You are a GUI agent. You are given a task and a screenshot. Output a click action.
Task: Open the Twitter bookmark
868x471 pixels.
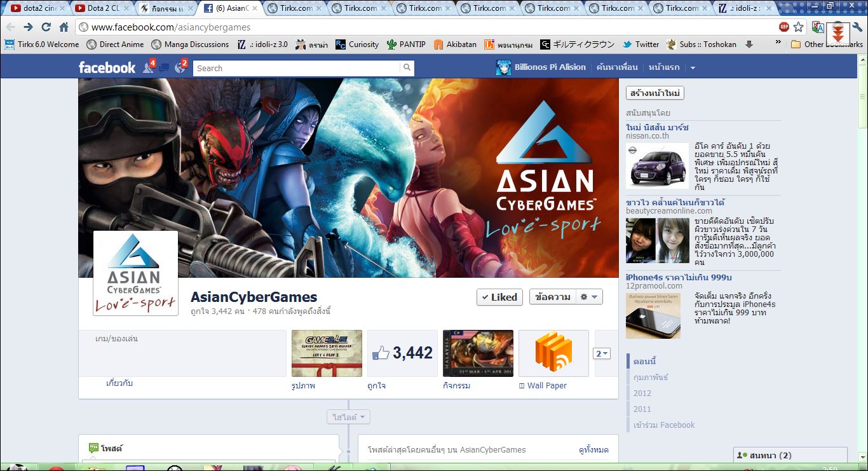pos(641,44)
